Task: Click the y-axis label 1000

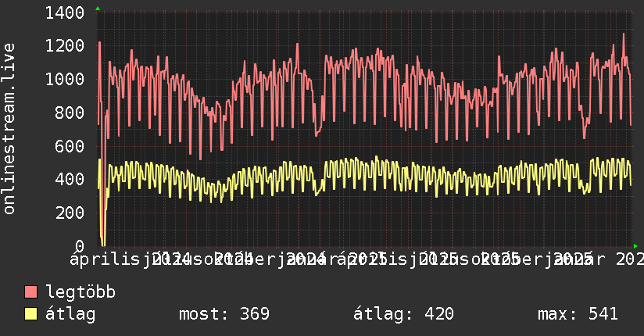Action: tap(65, 79)
